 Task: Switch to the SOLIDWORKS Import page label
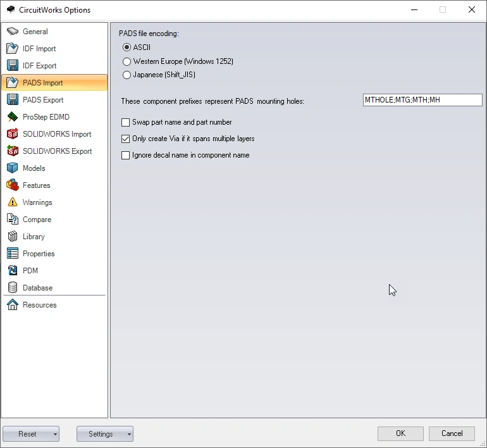[57, 134]
